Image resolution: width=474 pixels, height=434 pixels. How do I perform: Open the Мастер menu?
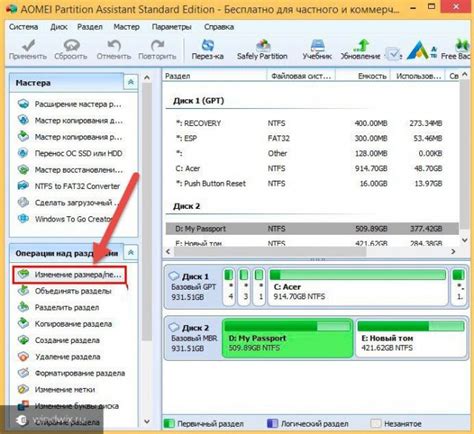point(126,27)
